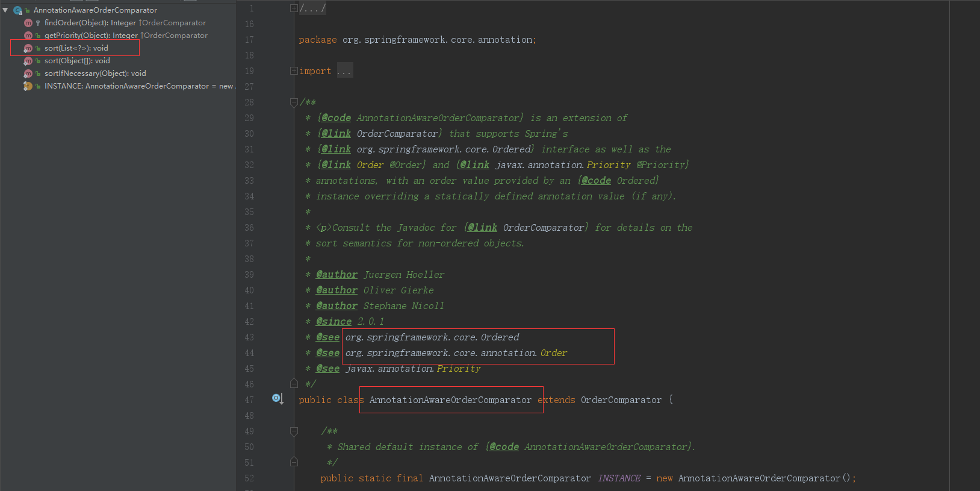Select sortIfNecessary(Object): void in structure
The width and height of the screenshot is (980, 491).
(95, 73)
